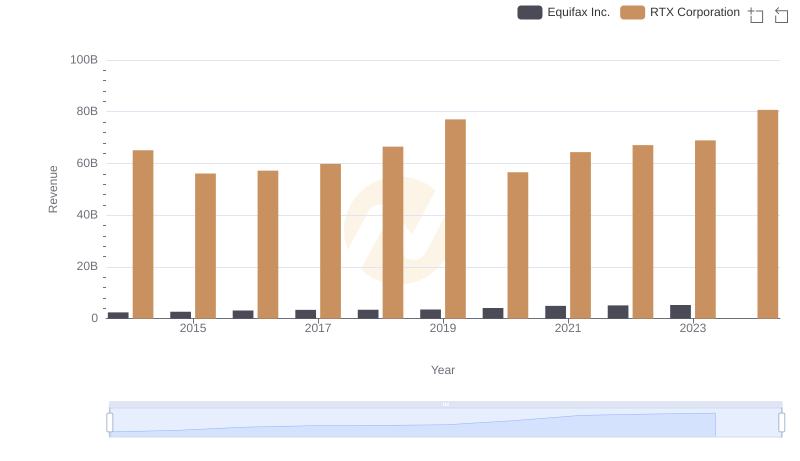800x461 pixels.
Task: Click the right handle of the zoom slider
Action: tap(782, 423)
